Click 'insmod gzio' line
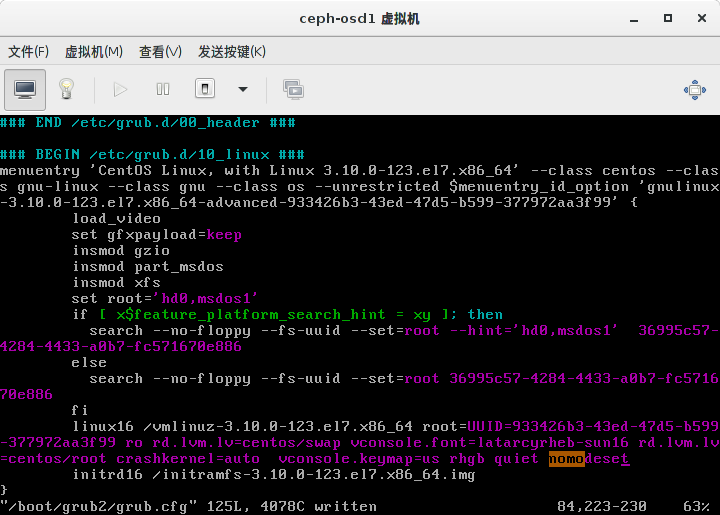Screen dimensions: 720x515 coord(121,251)
